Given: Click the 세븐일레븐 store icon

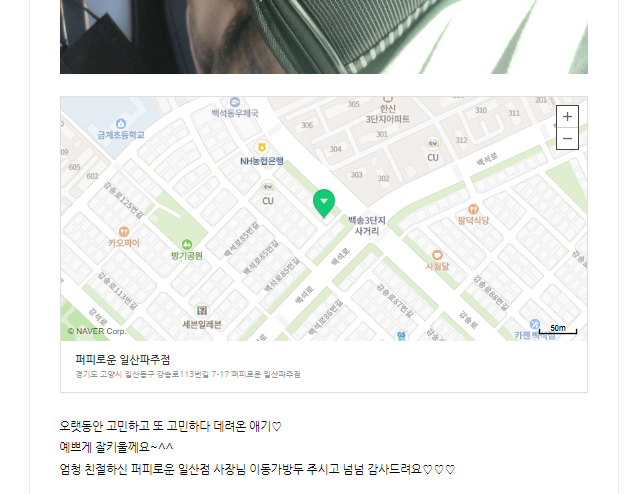Looking at the screenshot, I should click(201, 311).
